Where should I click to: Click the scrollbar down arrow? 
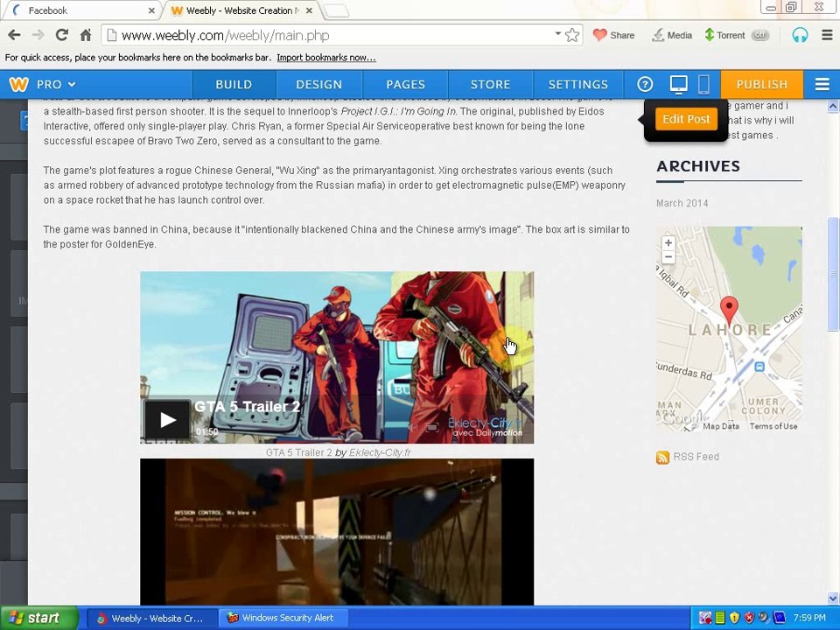pyautogui.click(x=833, y=598)
